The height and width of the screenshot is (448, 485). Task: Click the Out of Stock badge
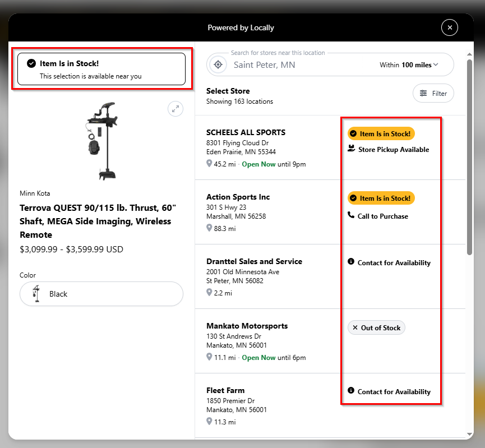click(x=376, y=327)
